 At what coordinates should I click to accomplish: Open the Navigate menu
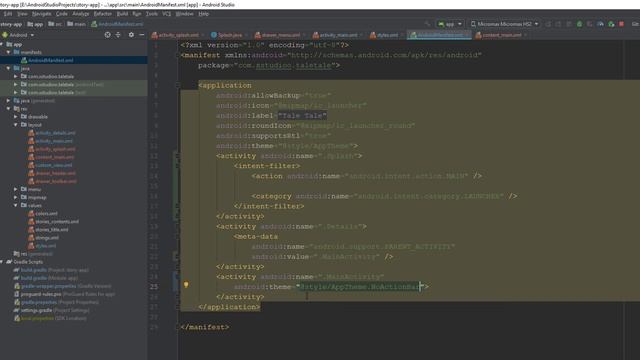pyautogui.click(x=42, y=14)
